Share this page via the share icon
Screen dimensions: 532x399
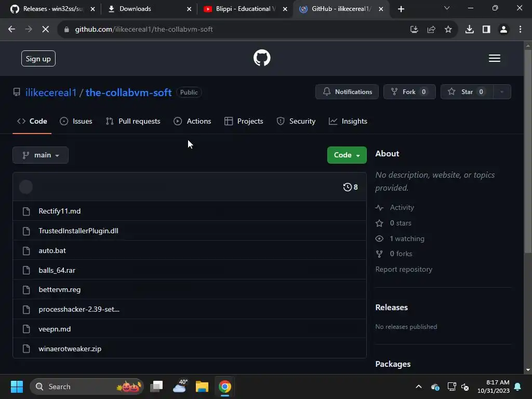[x=431, y=29]
